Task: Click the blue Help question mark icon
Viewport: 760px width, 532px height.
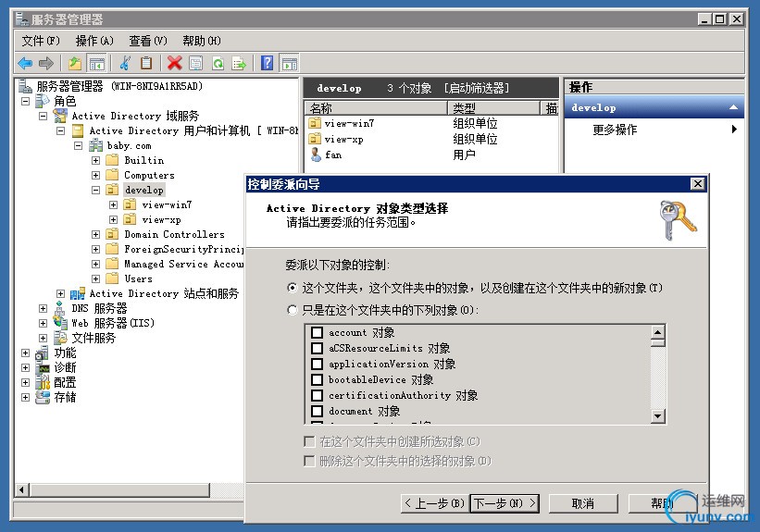Action: (268, 63)
